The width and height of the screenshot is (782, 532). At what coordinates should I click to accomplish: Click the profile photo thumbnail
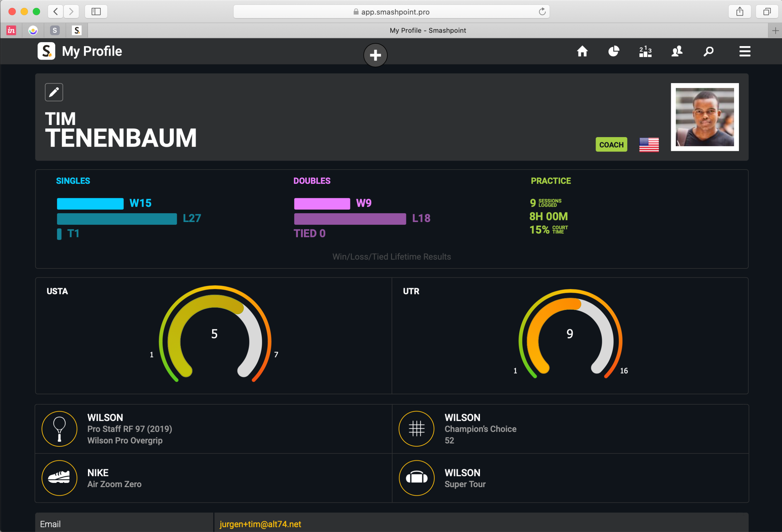(705, 117)
